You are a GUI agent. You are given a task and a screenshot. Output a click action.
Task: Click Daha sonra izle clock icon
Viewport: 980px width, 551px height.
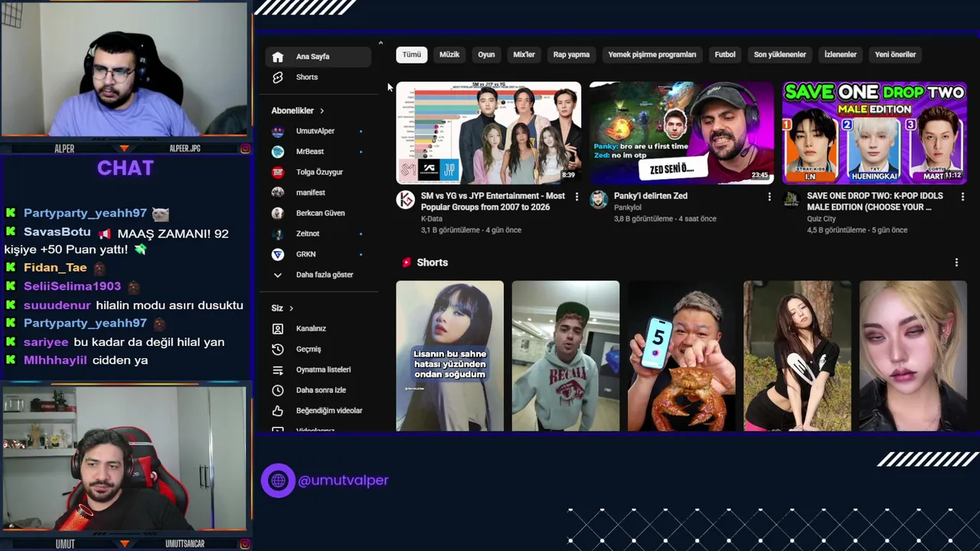click(x=278, y=390)
